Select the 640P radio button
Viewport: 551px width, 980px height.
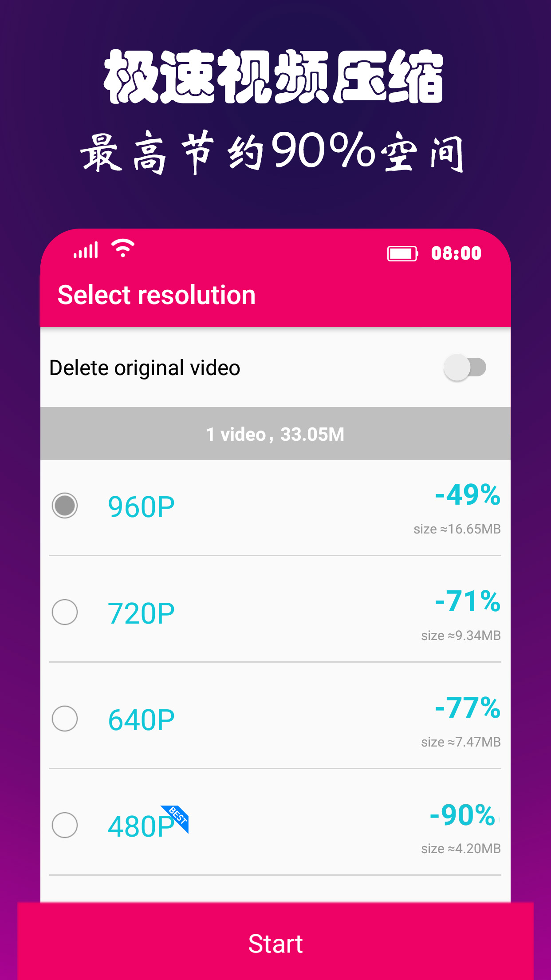pos(65,719)
